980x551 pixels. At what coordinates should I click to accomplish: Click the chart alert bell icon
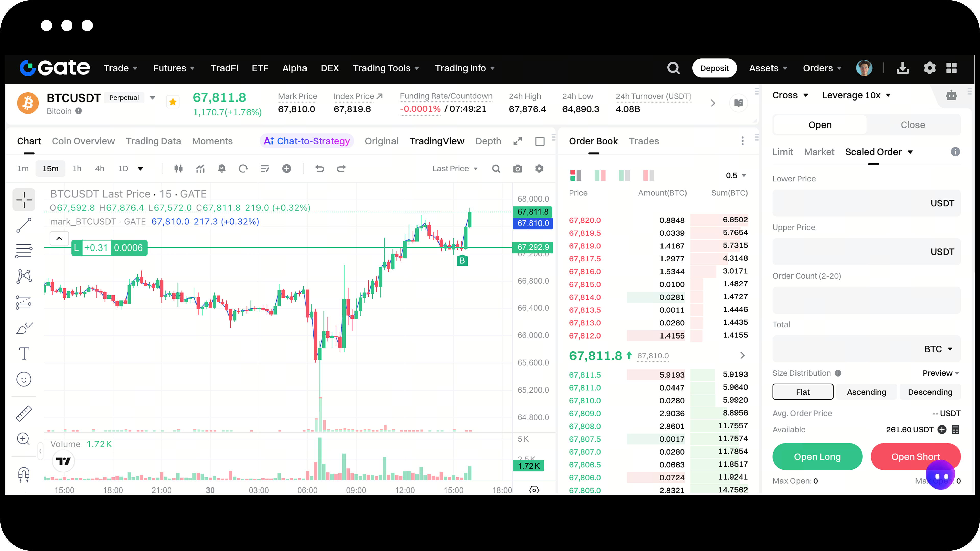pos(222,168)
